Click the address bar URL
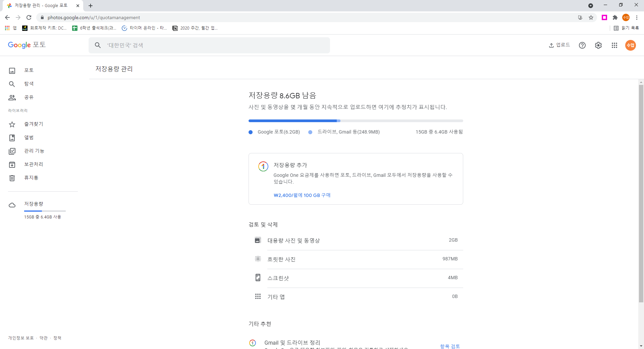The image size is (644, 349). pos(94,17)
